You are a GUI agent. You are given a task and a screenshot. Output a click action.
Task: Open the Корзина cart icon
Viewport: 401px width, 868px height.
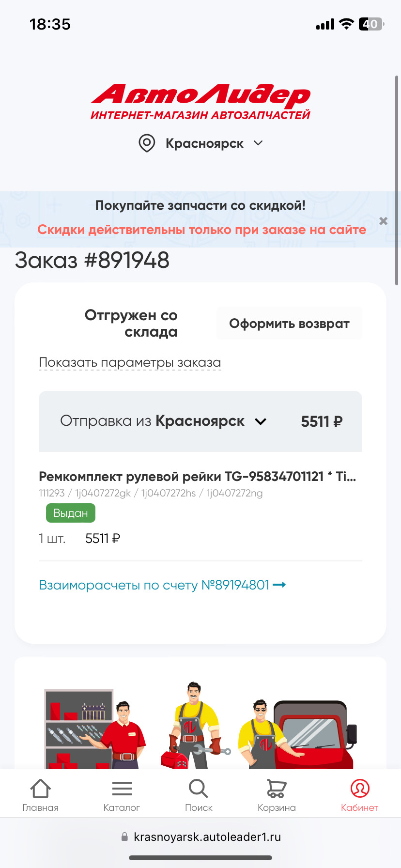276,787
